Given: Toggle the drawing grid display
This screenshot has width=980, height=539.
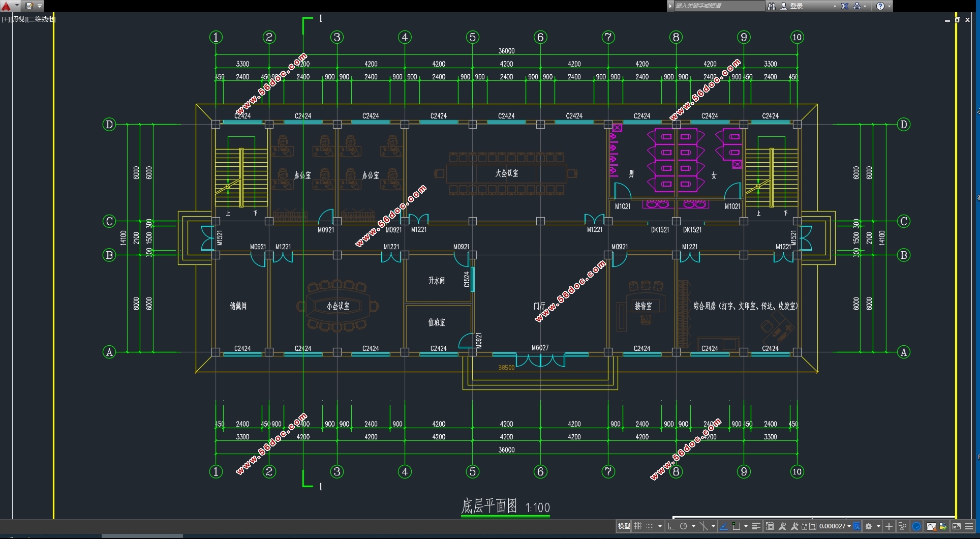Looking at the screenshot, I should point(638,526).
